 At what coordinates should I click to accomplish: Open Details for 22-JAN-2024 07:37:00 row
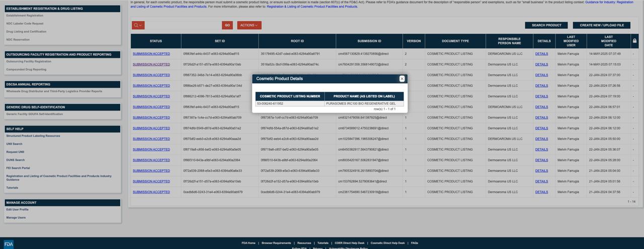(x=541, y=75)
